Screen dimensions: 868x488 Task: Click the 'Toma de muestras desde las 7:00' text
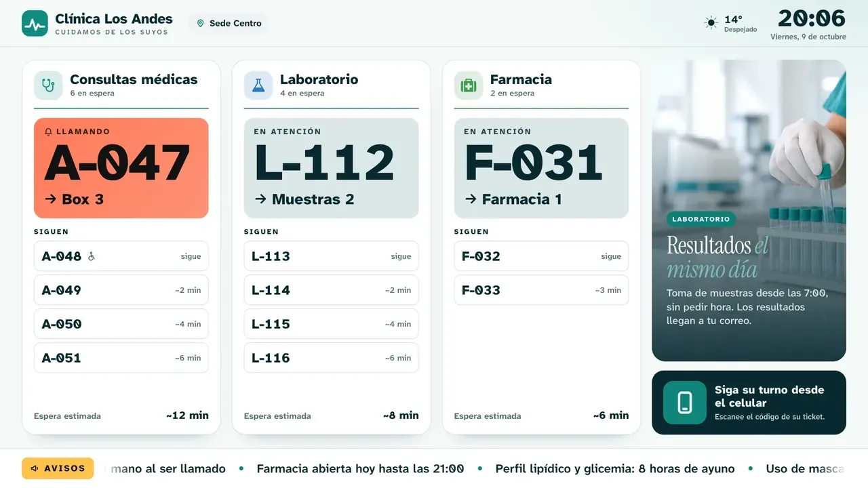point(747,293)
